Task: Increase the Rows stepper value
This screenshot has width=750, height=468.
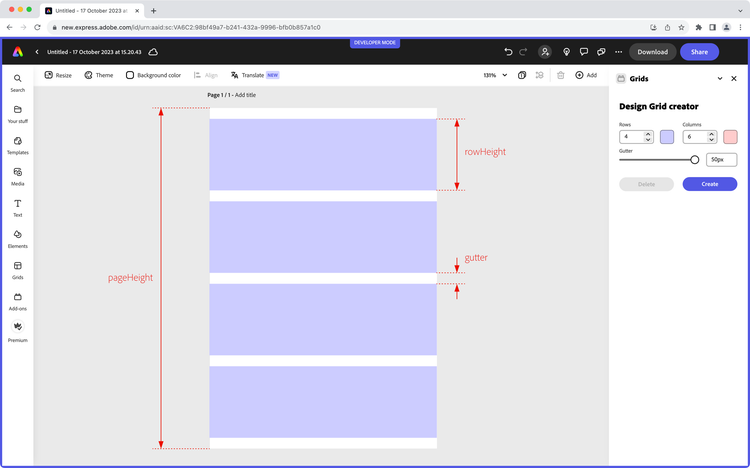Action: 648,133
